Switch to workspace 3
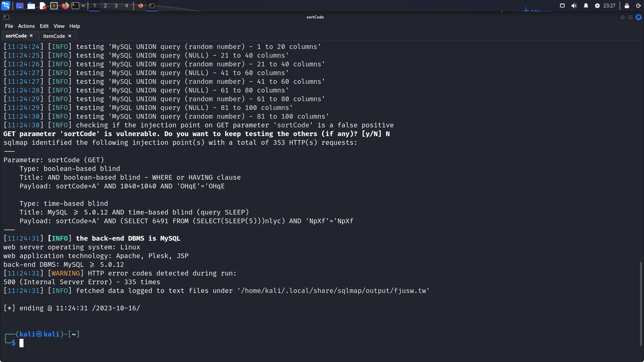The height and width of the screenshot is (362, 644). pos(116,6)
